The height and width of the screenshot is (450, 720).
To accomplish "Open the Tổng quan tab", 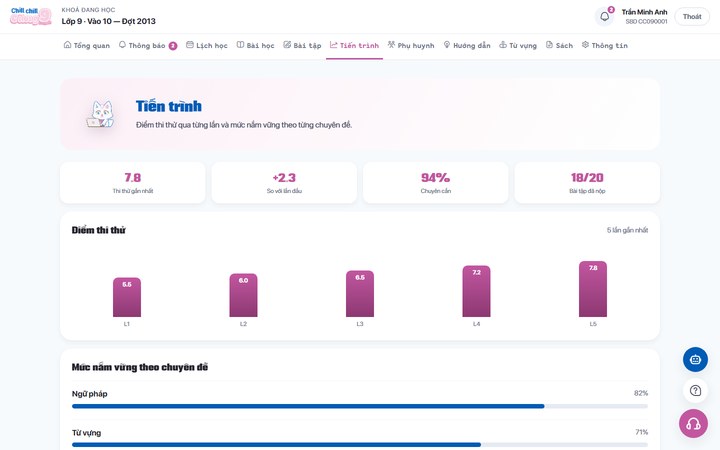I will (x=86, y=45).
